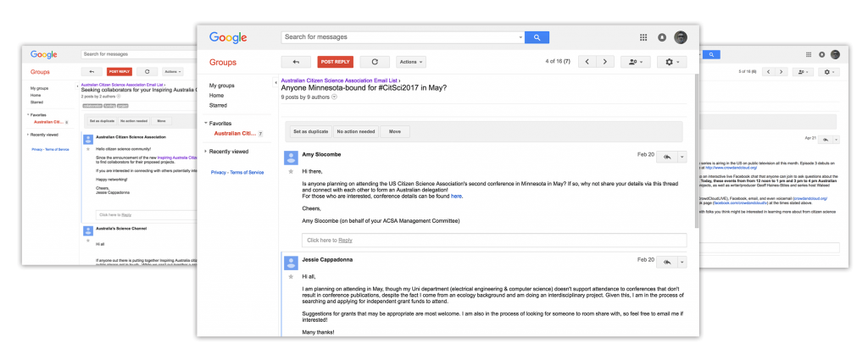868x360 pixels.
Task: Open account avatar in the right window
Action: click(x=835, y=55)
